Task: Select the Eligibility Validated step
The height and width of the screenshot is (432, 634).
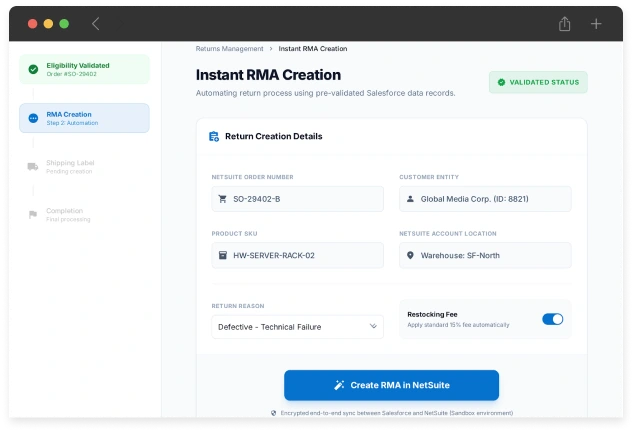Action: click(85, 69)
